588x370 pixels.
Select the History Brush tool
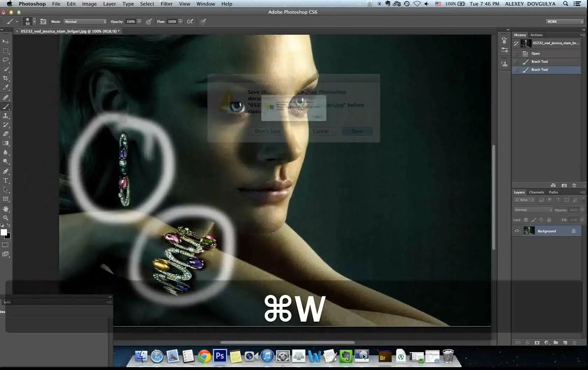click(x=6, y=125)
